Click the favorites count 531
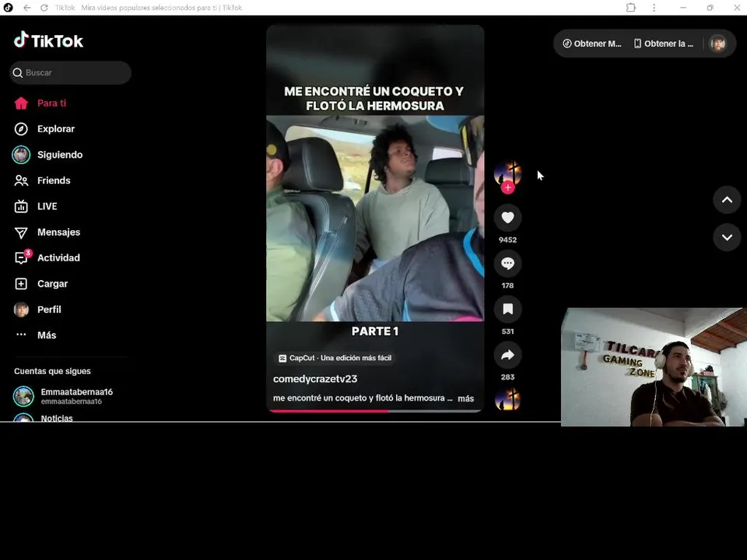 point(508,331)
